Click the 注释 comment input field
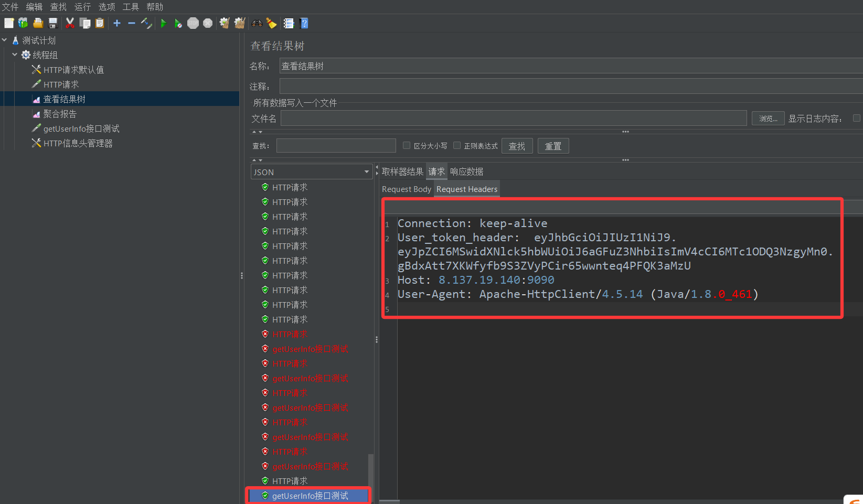Screen dimensions: 863x504 pyautogui.click(x=571, y=86)
